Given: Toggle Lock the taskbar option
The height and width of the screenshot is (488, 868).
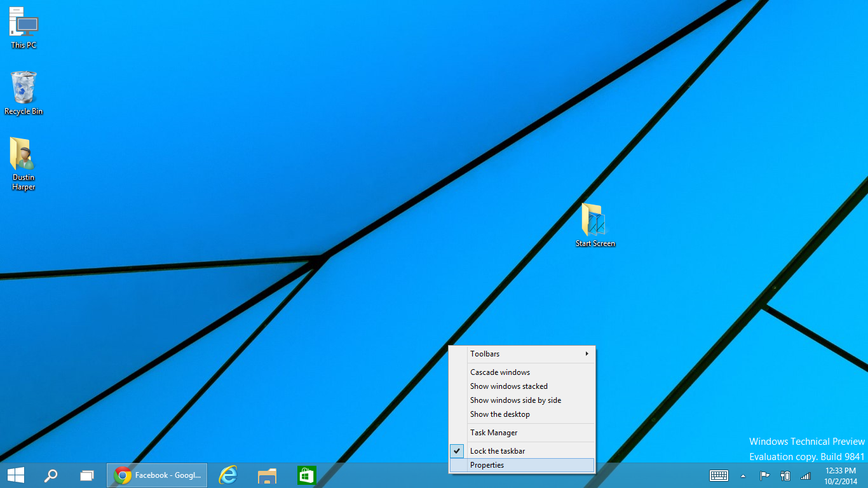Looking at the screenshot, I should click(498, 451).
